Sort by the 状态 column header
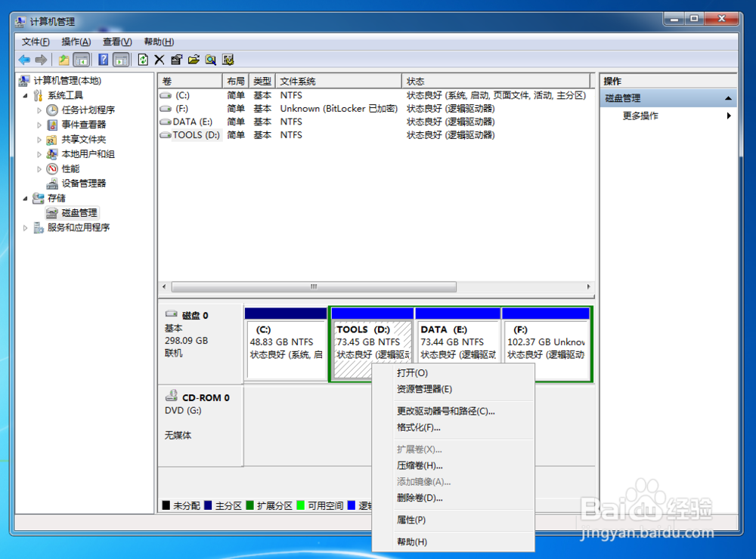Screen dimensions: 756x559 pyautogui.click(x=496, y=81)
